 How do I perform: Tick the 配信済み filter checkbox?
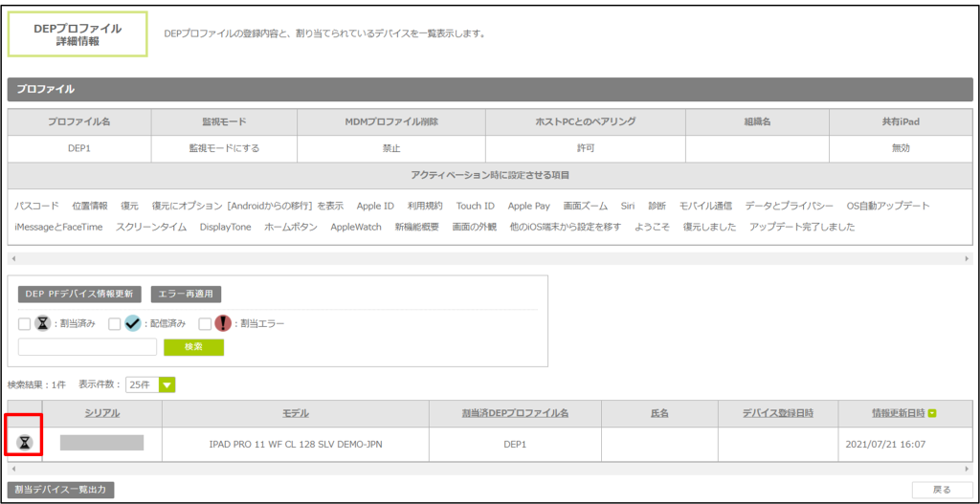(115, 324)
